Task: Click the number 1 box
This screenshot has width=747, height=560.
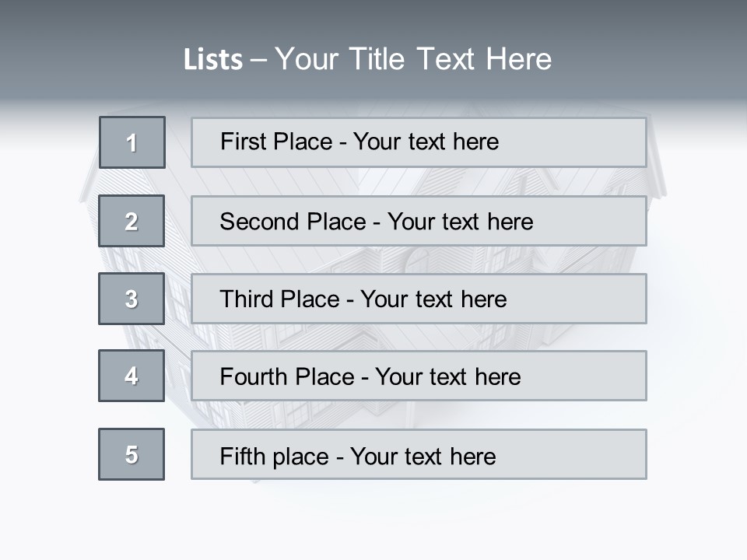Action: (x=132, y=142)
